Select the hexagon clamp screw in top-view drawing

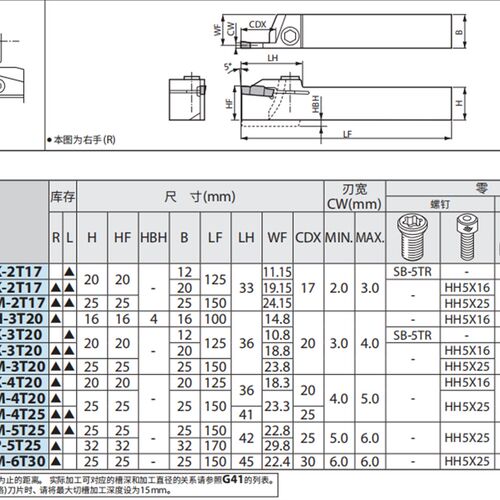(289, 35)
